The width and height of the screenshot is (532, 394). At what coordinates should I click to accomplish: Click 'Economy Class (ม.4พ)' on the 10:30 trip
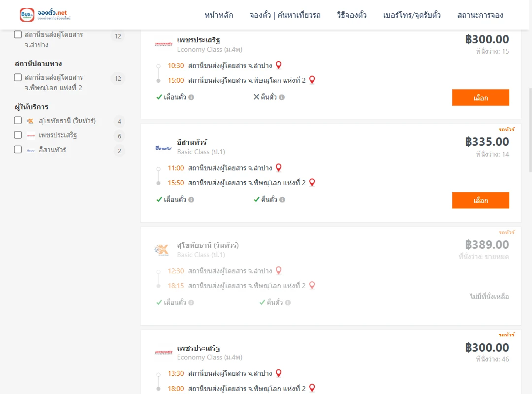(x=210, y=50)
